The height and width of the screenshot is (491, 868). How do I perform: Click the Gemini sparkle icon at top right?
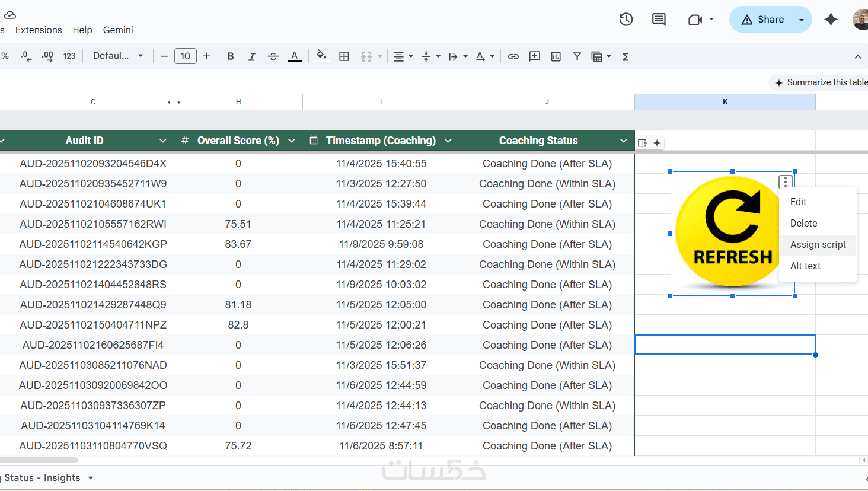point(831,20)
